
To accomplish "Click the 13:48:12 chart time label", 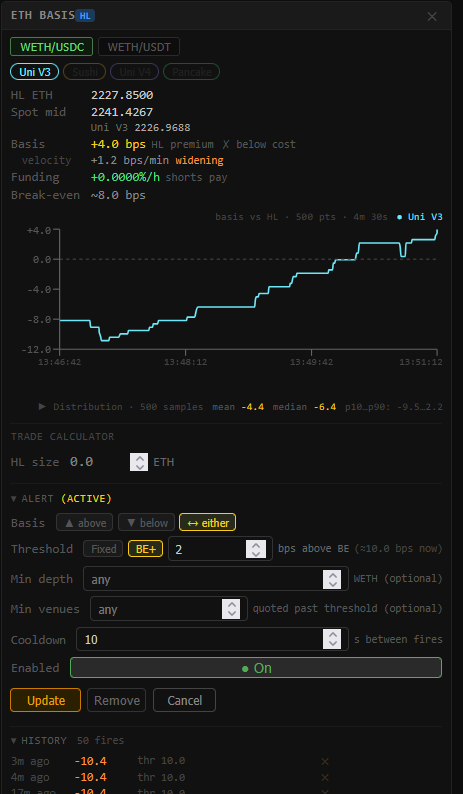I will pyautogui.click(x=185, y=362).
